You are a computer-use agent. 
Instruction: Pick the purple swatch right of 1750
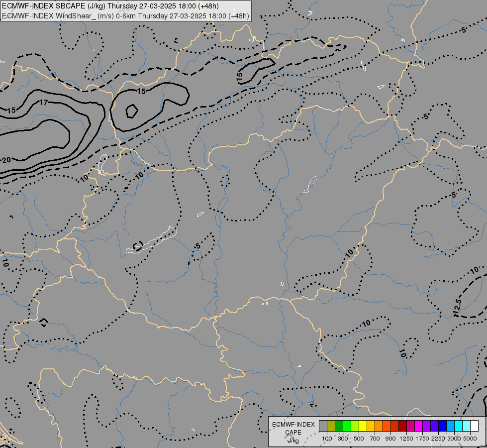point(426,426)
